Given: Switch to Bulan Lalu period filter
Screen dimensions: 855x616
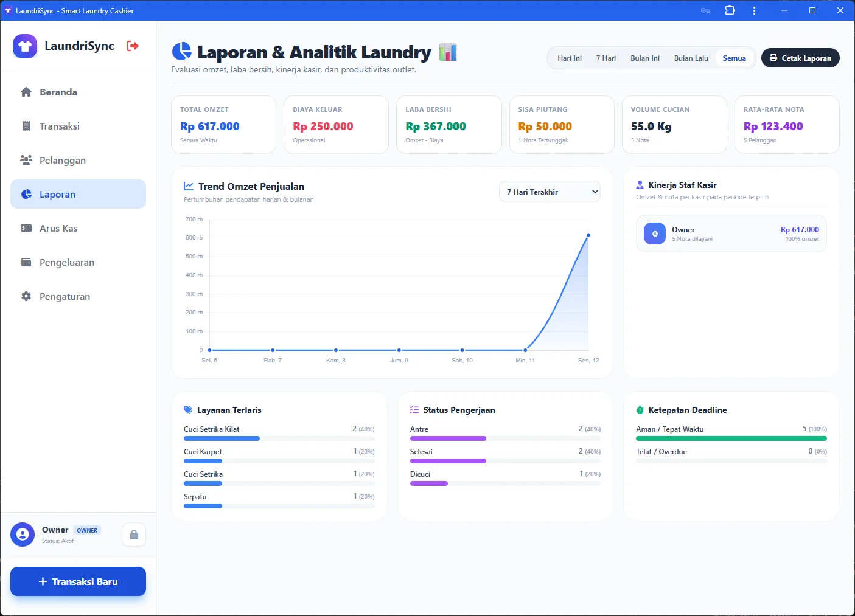Looking at the screenshot, I should tap(691, 58).
